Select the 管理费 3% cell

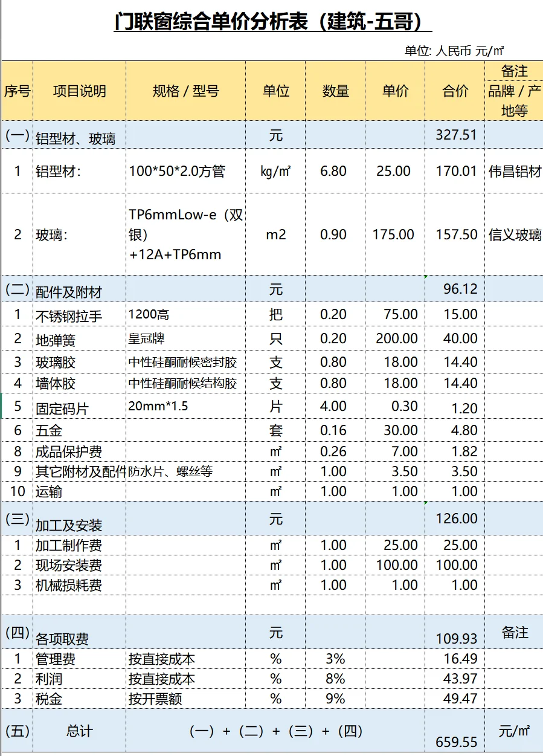(336, 659)
